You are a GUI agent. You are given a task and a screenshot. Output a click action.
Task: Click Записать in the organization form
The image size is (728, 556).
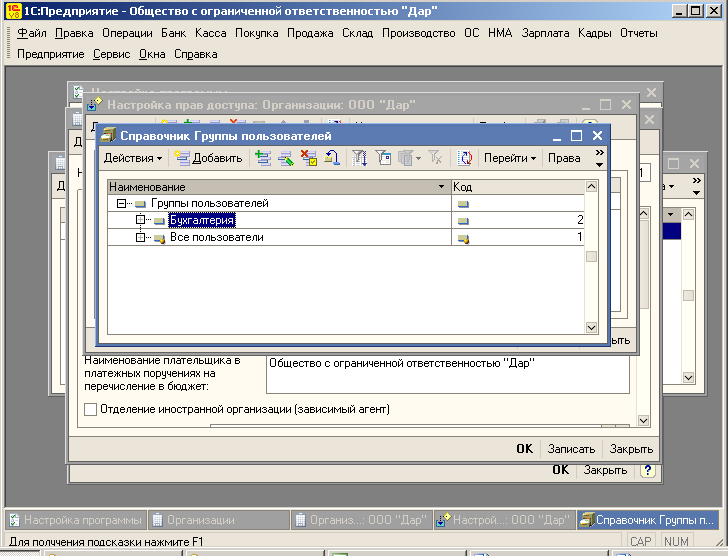tap(571, 449)
